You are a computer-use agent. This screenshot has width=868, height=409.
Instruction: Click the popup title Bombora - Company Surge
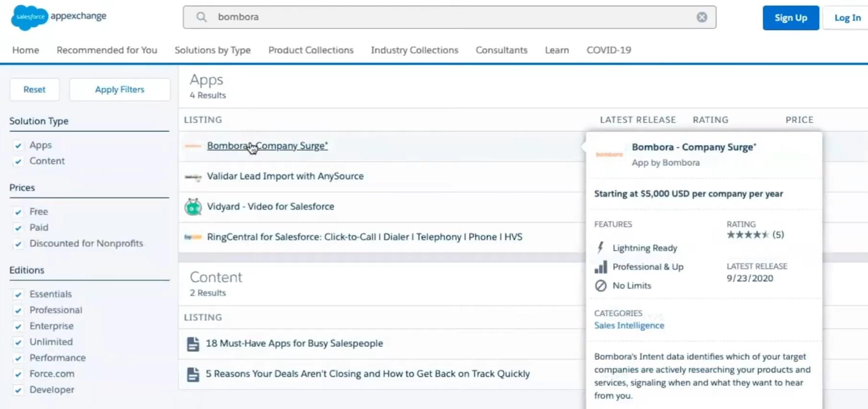694,147
